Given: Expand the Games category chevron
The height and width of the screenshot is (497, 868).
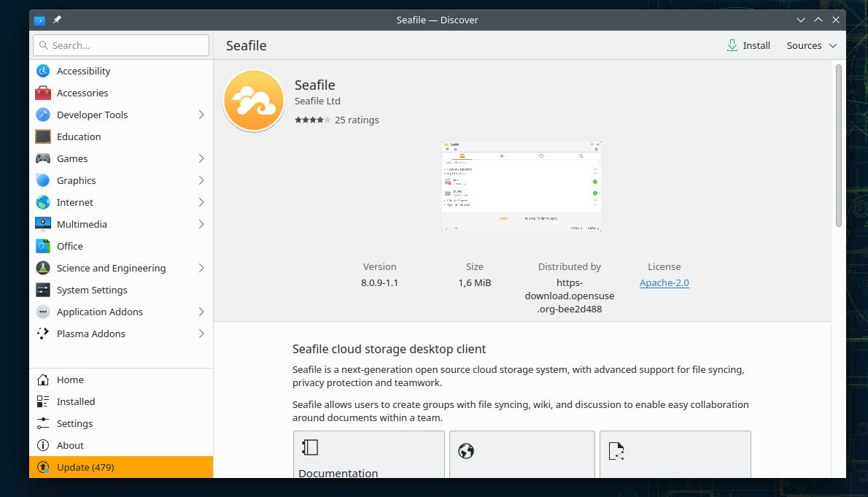Looking at the screenshot, I should click(x=201, y=158).
